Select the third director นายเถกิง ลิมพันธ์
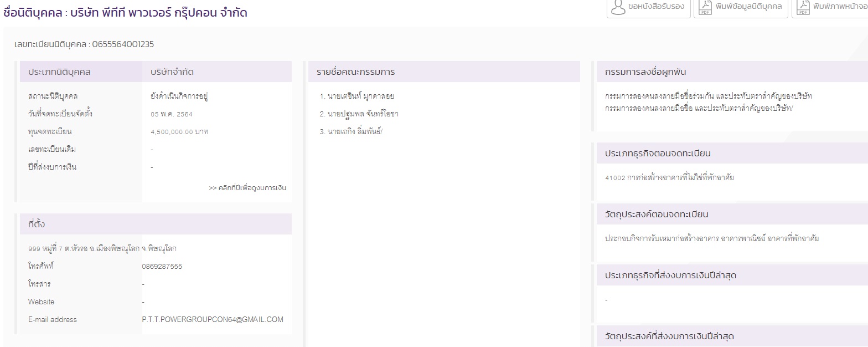 351,131
